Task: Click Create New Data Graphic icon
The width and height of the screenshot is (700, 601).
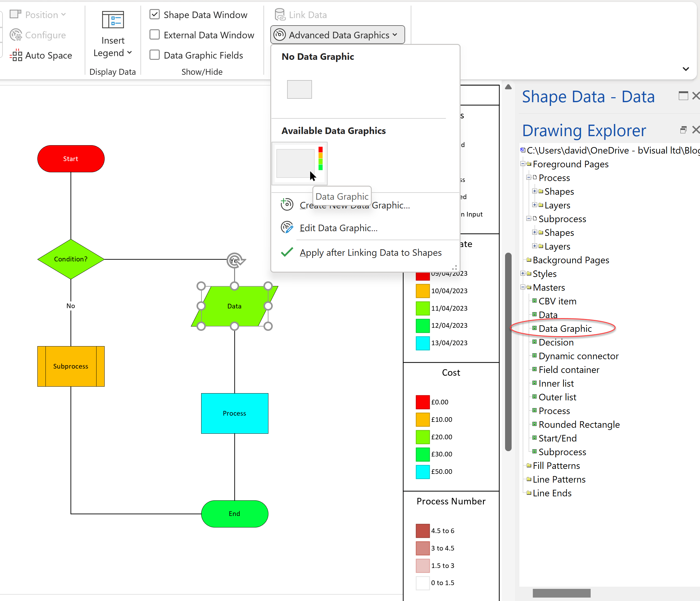Action: coord(287,204)
